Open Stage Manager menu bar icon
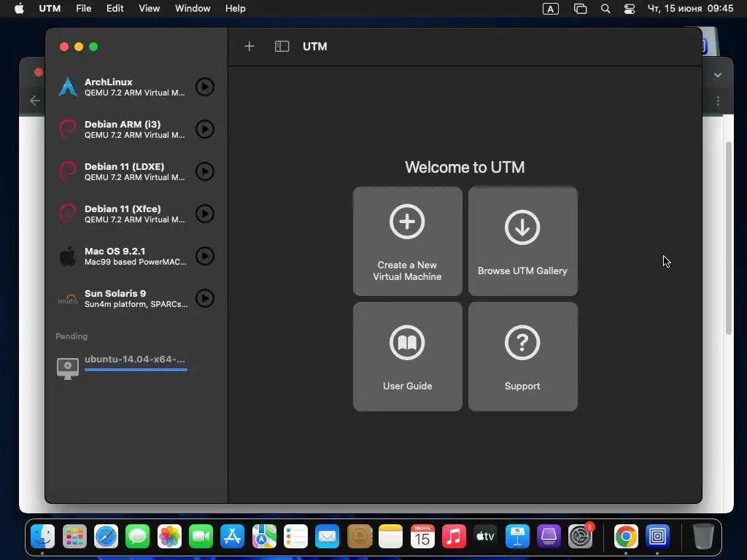747x560 pixels. 580,9
